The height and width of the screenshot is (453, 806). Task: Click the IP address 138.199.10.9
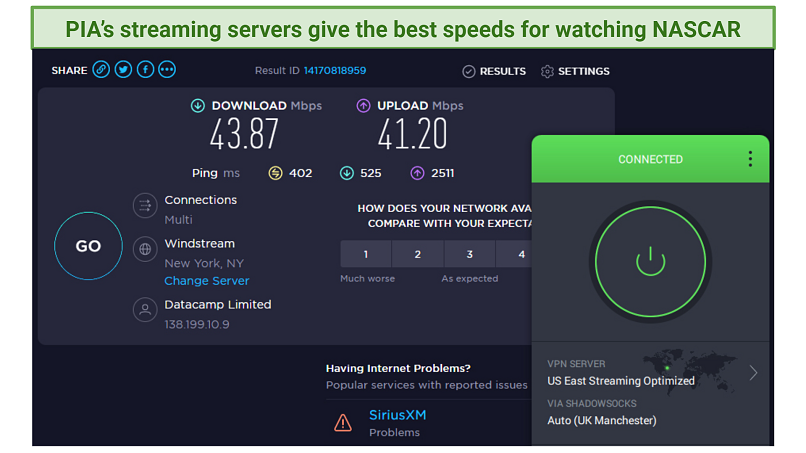[197, 324]
